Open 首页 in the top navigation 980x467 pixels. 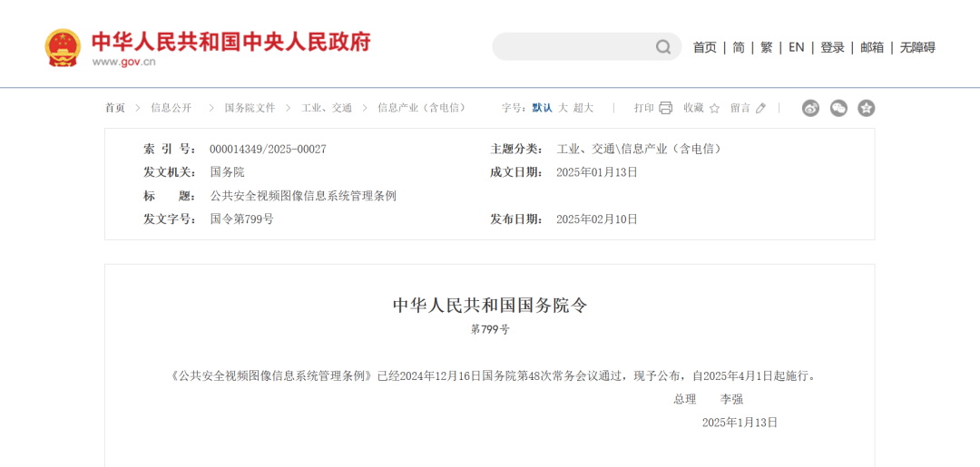pos(704,47)
